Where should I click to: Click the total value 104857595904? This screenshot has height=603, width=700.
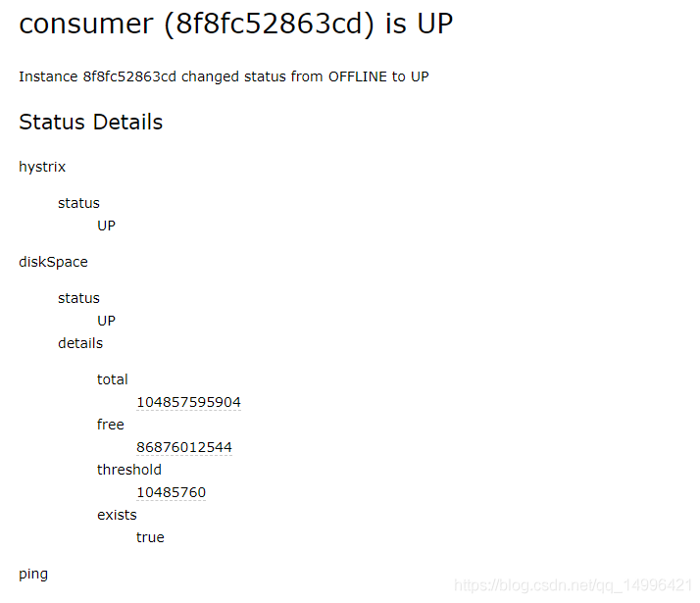click(x=188, y=402)
